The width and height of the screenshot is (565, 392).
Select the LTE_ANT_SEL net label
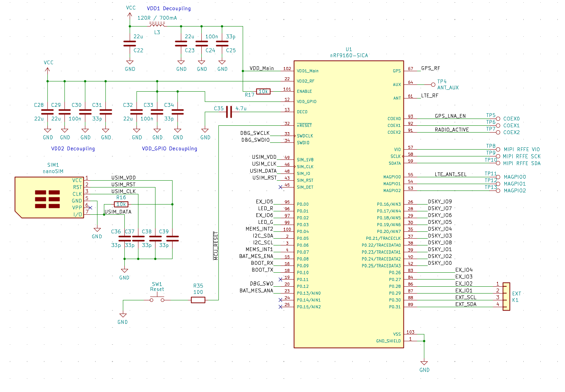(x=450, y=174)
